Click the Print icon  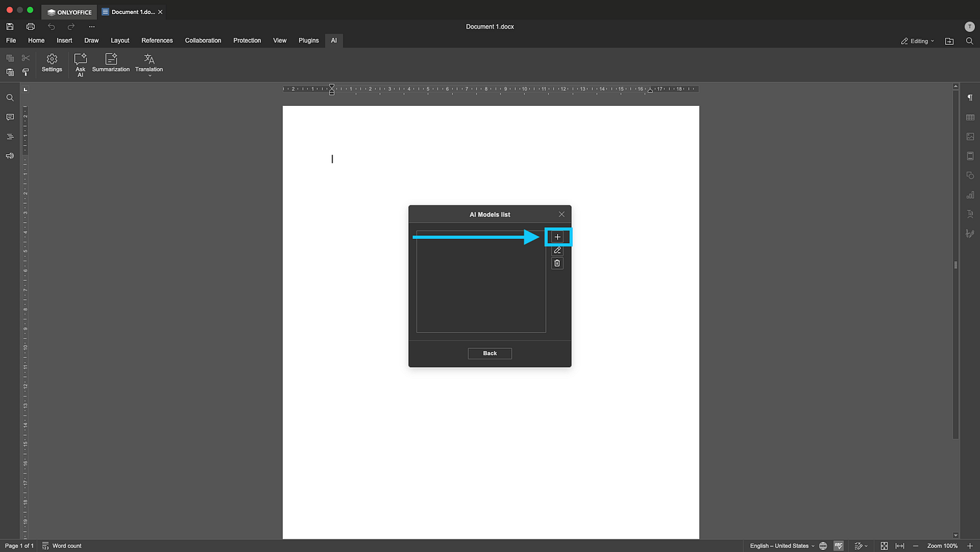tap(30, 27)
